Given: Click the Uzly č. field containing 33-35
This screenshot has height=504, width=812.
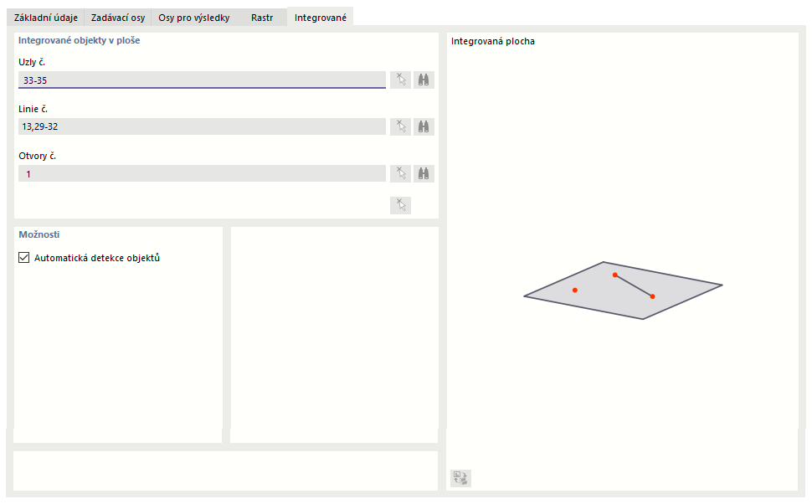Looking at the screenshot, I should [x=201, y=80].
